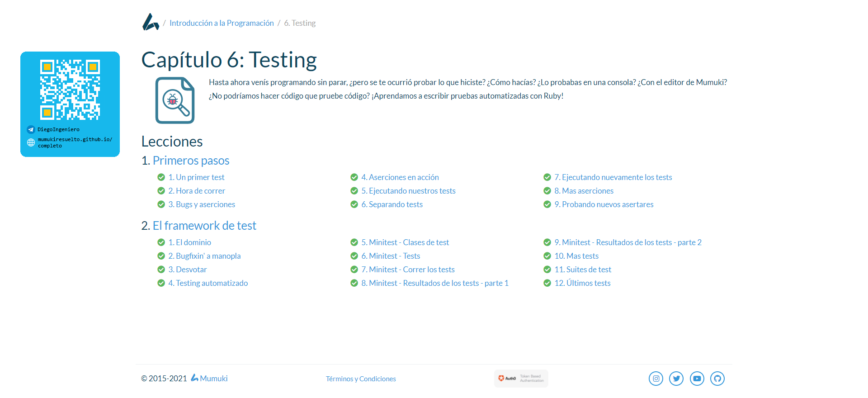
Task: Click the bug magnifier chapter icon
Action: [x=175, y=100]
